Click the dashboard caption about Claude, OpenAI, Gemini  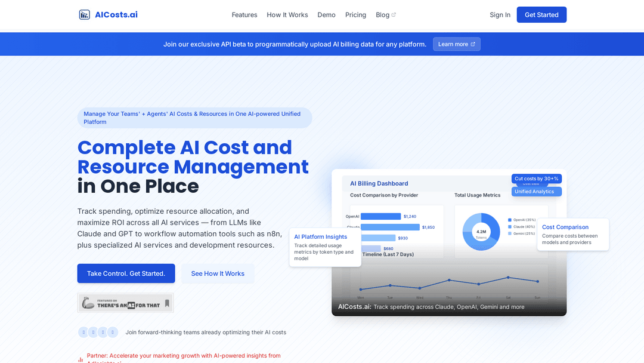click(431, 307)
